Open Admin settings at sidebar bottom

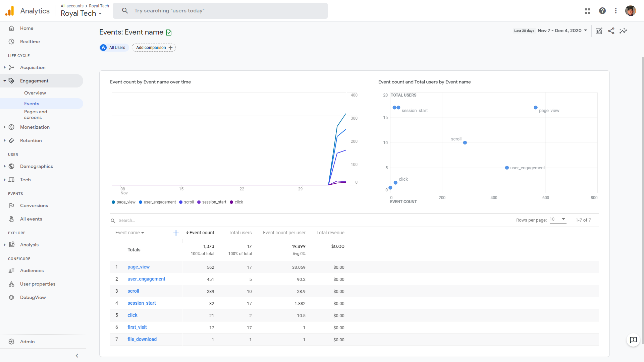(28, 342)
